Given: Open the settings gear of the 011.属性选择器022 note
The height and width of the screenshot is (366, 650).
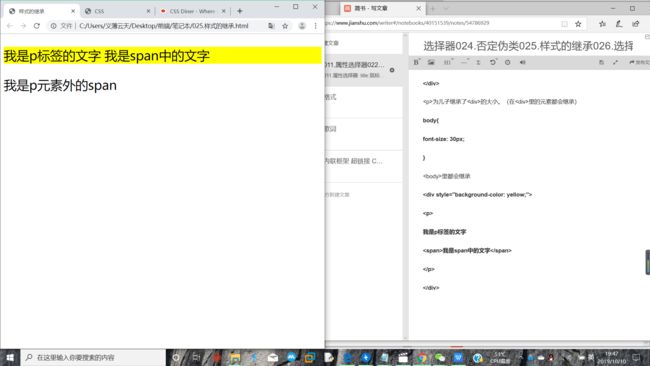Looking at the screenshot, I should point(392,70).
